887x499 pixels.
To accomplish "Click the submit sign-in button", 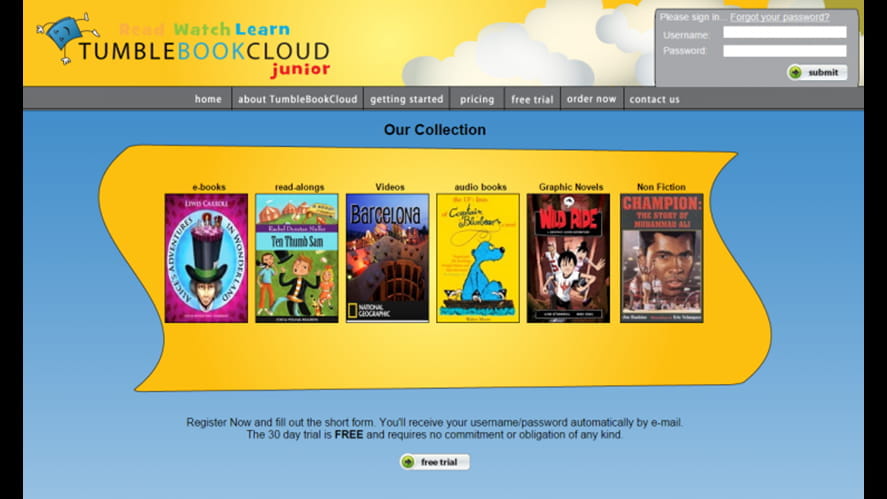I will 817,72.
